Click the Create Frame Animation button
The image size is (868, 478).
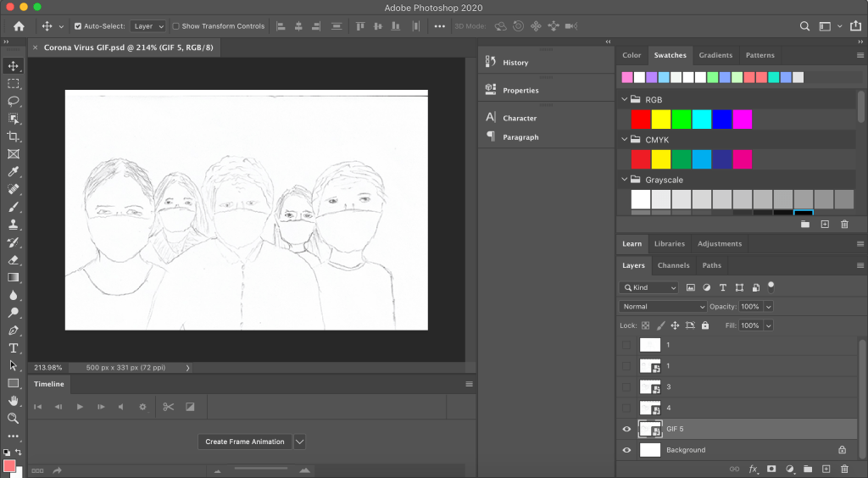[244, 442]
